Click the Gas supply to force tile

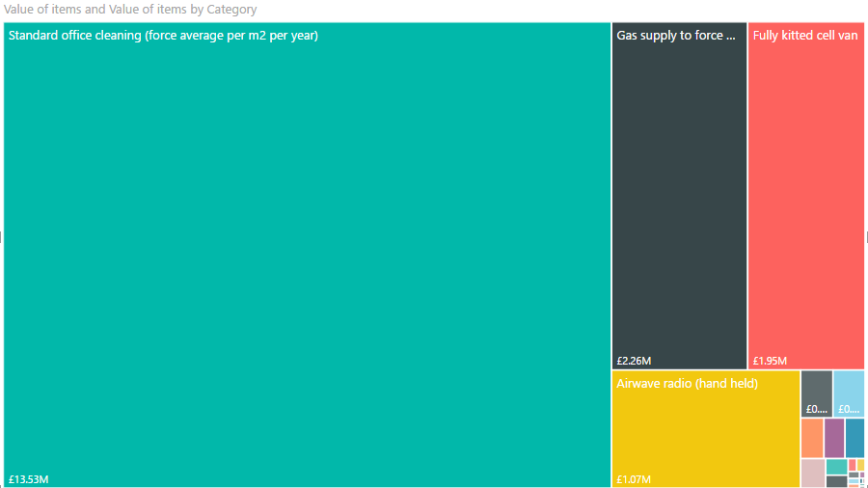click(679, 196)
